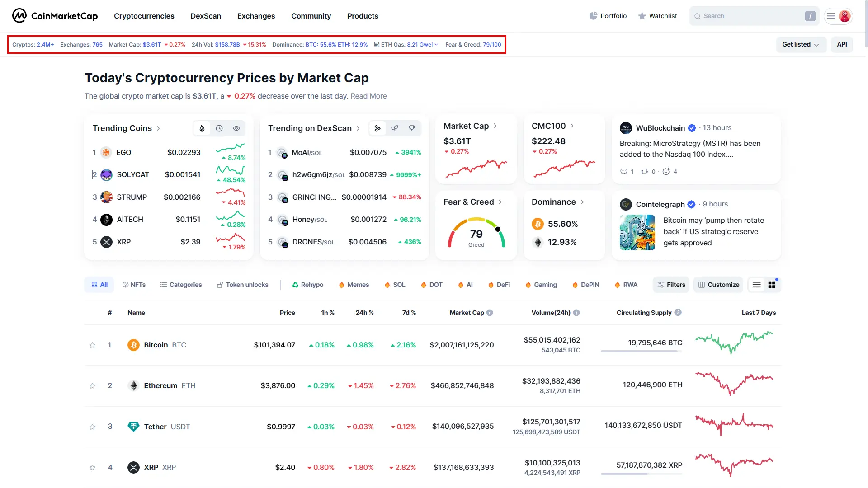The width and height of the screenshot is (868, 488).
Task: Click the Circulating Supply info icon
Action: pyautogui.click(x=678, y=312)
